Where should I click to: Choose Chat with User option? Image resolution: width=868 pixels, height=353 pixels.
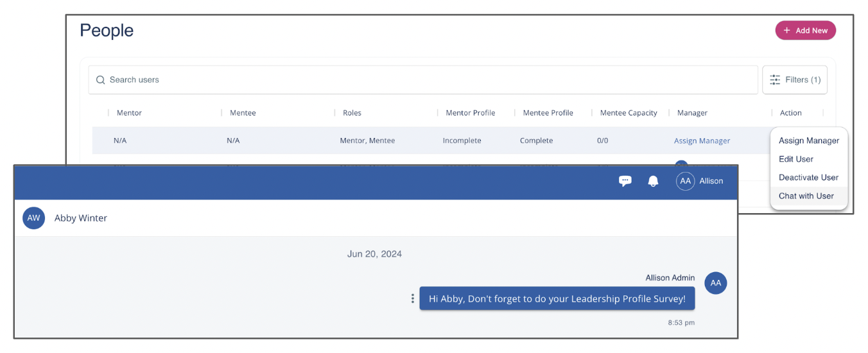click(x=806, y=196)
